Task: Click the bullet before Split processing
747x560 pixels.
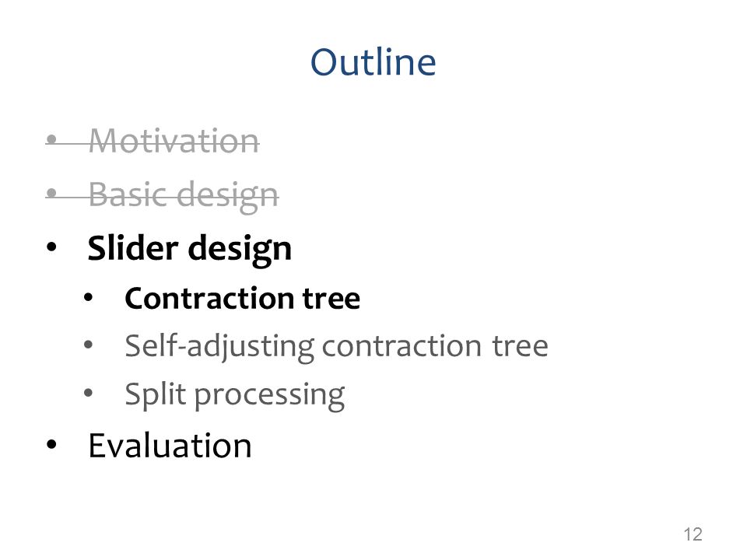Action: click(x=88, y=393)
